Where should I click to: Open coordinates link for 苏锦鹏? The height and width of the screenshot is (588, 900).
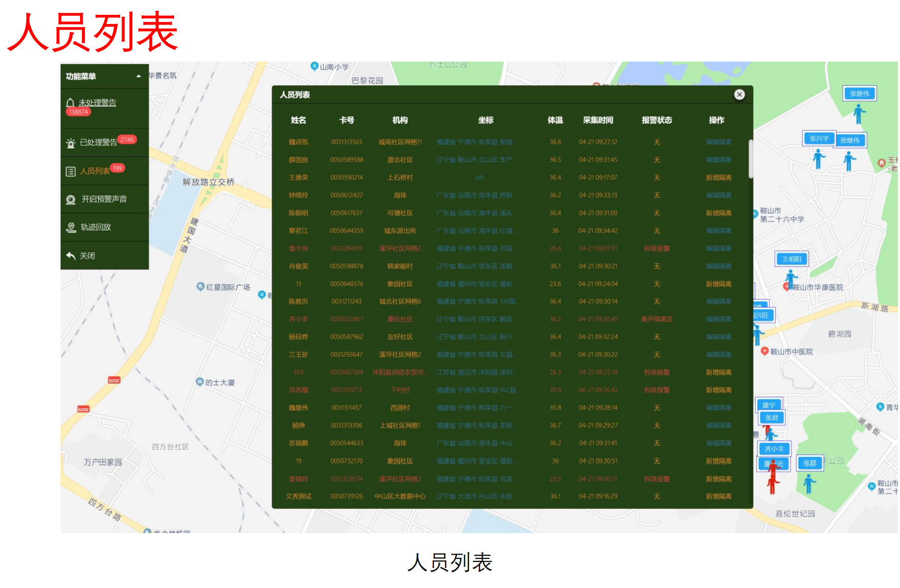tap(477, 443)
